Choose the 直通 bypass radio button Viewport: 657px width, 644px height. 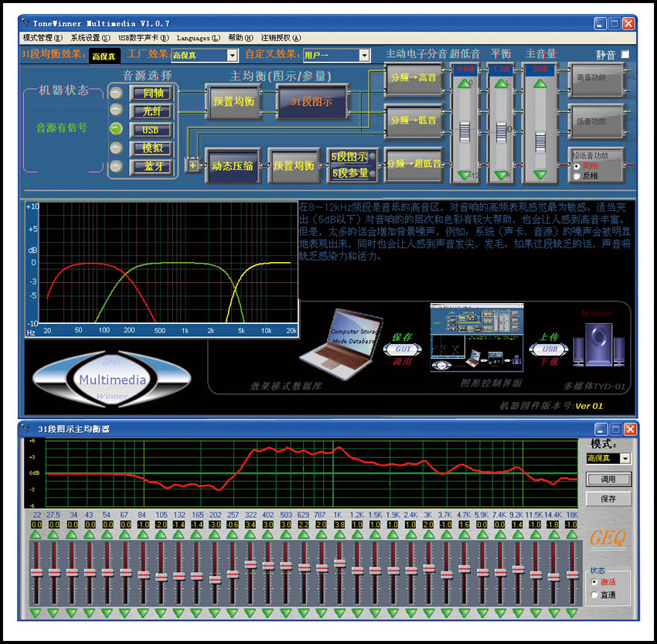point(594,595)
